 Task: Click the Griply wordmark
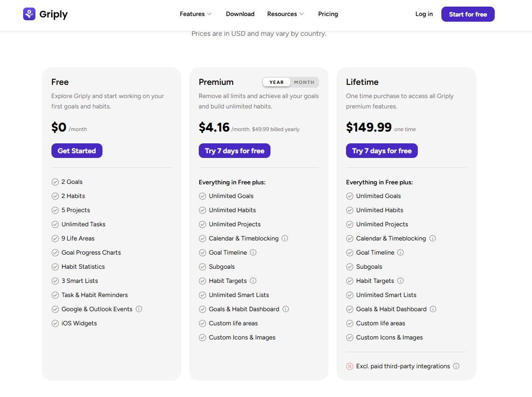[x=54, y=14]
